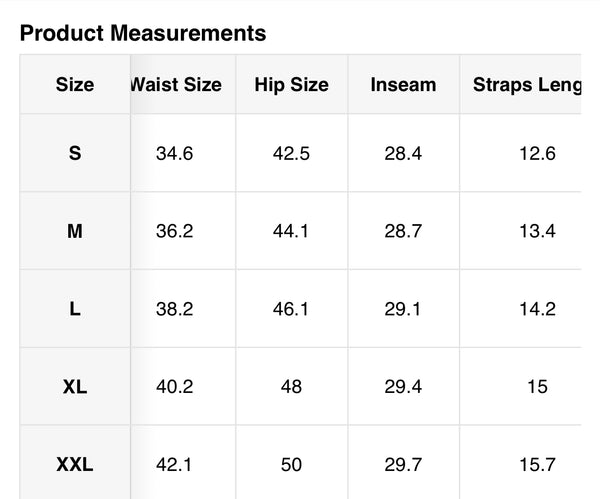
Task: Select hip size value 48
Action: (x=291, y=386)
